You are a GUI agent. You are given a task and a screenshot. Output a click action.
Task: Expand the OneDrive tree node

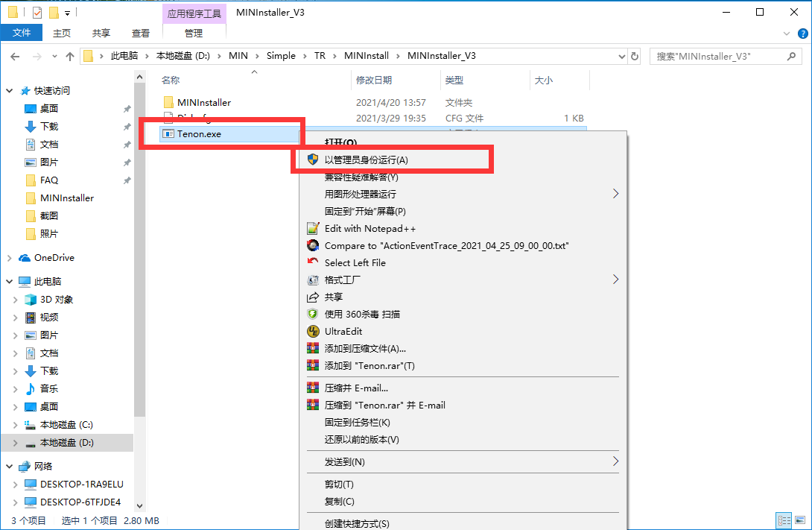coord(9,258)
